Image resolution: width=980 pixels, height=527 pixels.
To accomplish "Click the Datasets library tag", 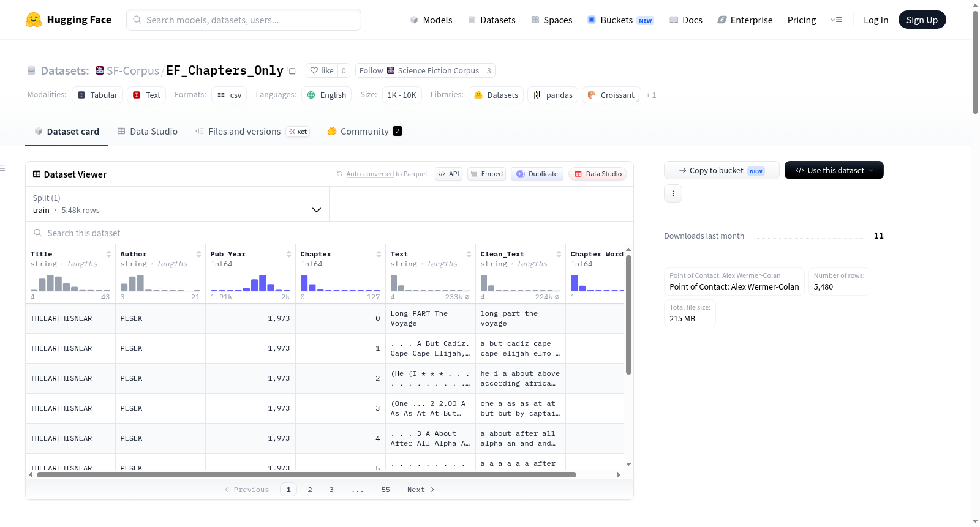I will pos(496,95).
